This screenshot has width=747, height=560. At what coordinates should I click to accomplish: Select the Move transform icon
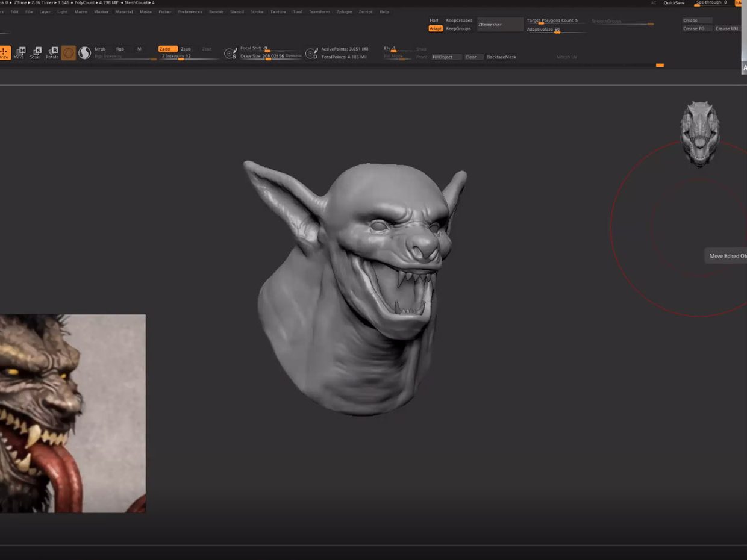20,53
